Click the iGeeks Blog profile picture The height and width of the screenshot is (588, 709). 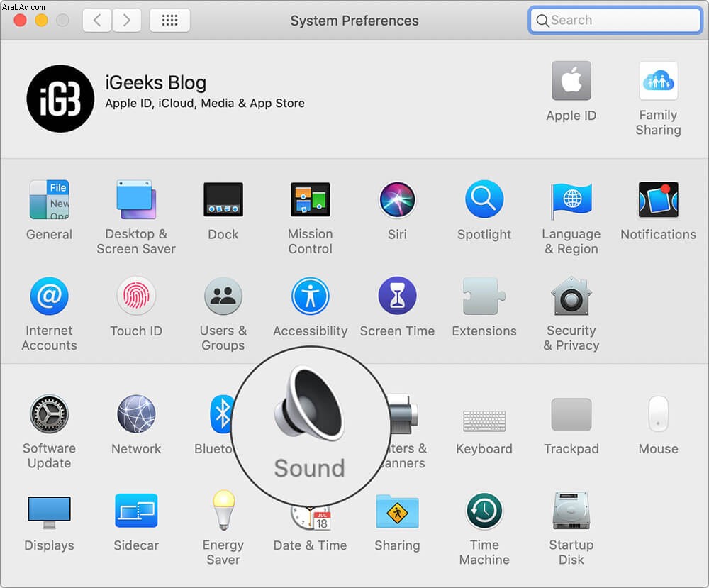(x=60, y=99)
